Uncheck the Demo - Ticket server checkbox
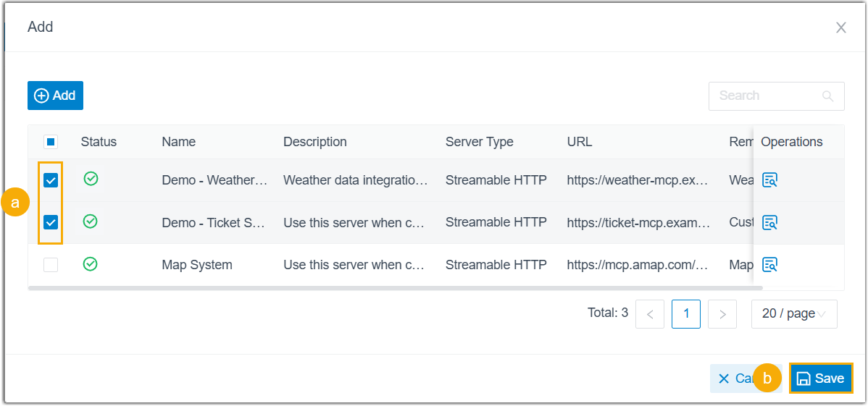The image size is (868, 406). (x=51, y=222)
